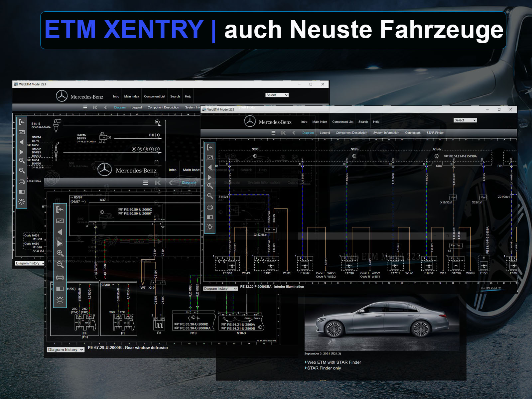
Task: Follow link PE 54.21-P-2156SBA
Action: (x=461, y=156)
